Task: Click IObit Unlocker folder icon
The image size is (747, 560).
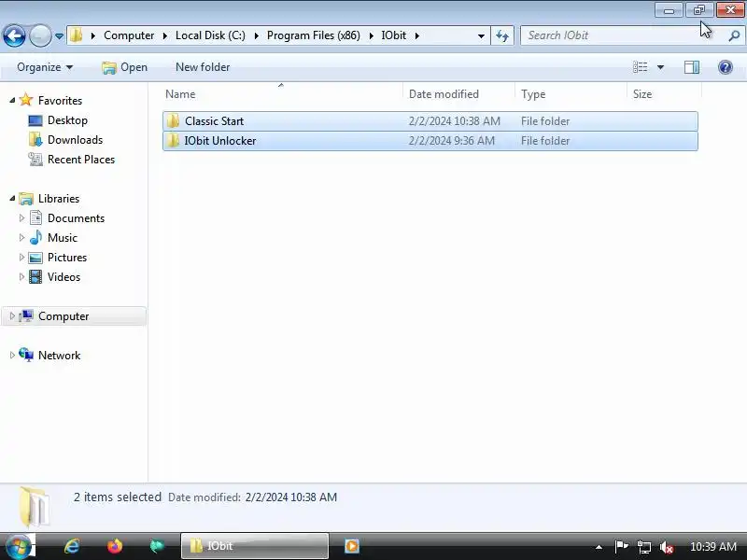Action: point(173,141)
